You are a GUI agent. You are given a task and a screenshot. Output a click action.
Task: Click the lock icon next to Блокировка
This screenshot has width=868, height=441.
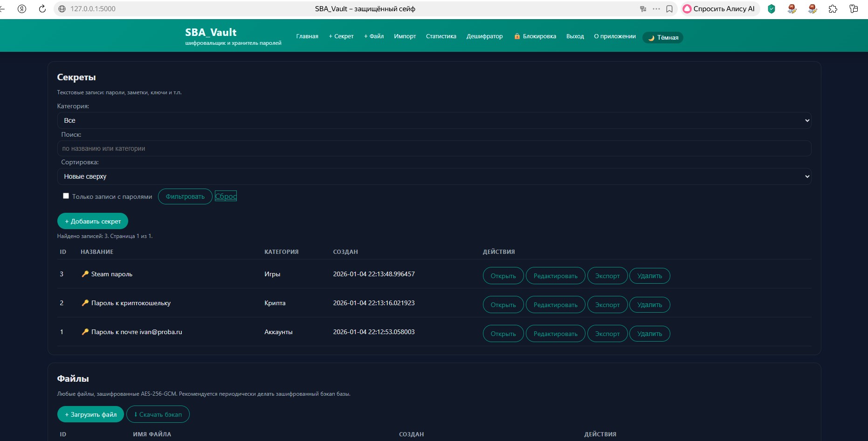tap(517, 36)
